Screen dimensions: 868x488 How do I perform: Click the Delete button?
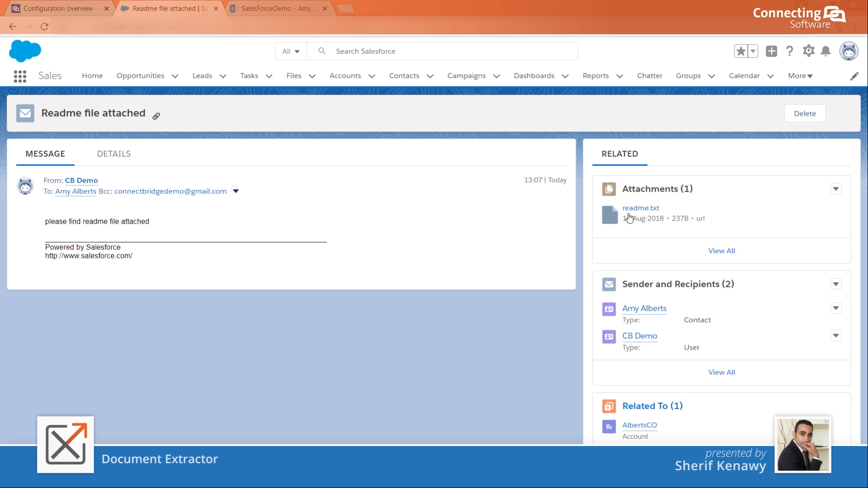tap(805, 113)
